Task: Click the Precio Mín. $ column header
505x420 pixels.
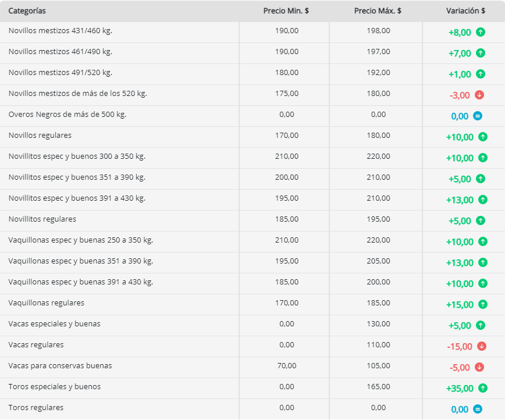Action: (286, 11)
